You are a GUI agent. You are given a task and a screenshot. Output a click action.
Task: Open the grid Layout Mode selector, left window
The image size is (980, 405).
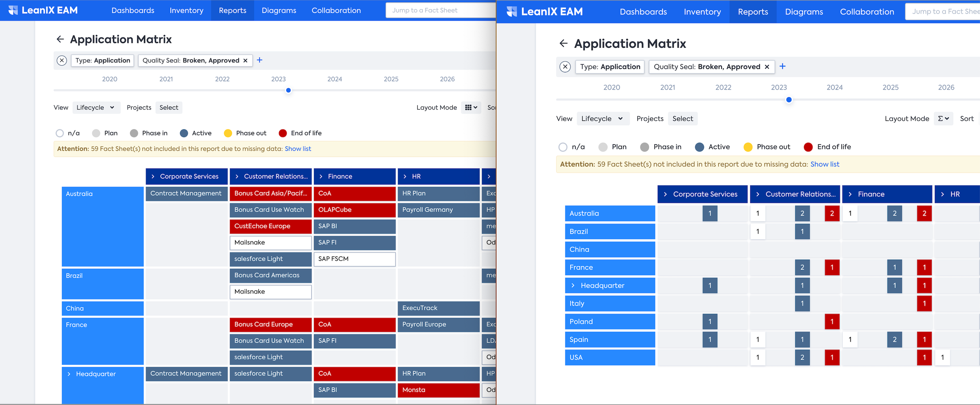click(x=471, y=108)
